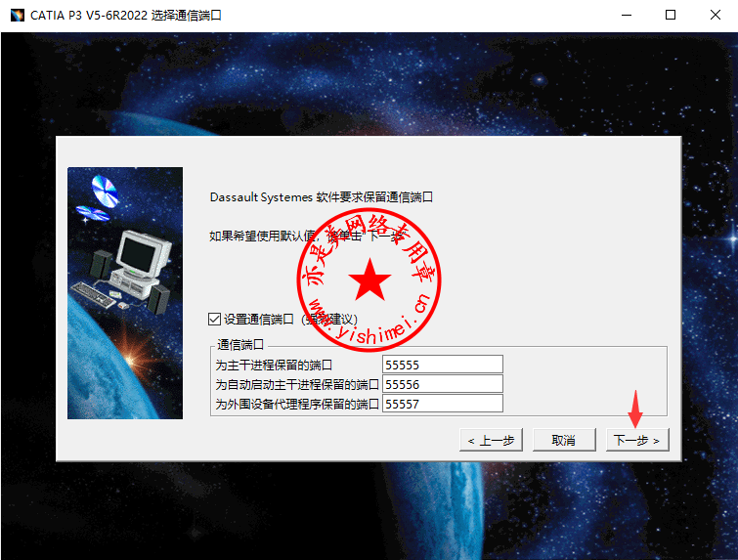Click the 'Dassault Systemes 软件要求保留通信端口' text
Screen dimensions: 738x560
(321, 197)
